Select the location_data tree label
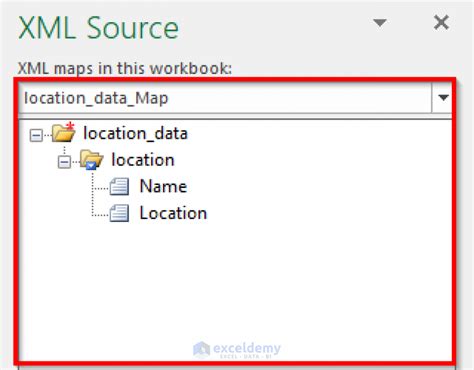Image resolution: width=474 pixels, height=370 pixels. pos(135,134)
